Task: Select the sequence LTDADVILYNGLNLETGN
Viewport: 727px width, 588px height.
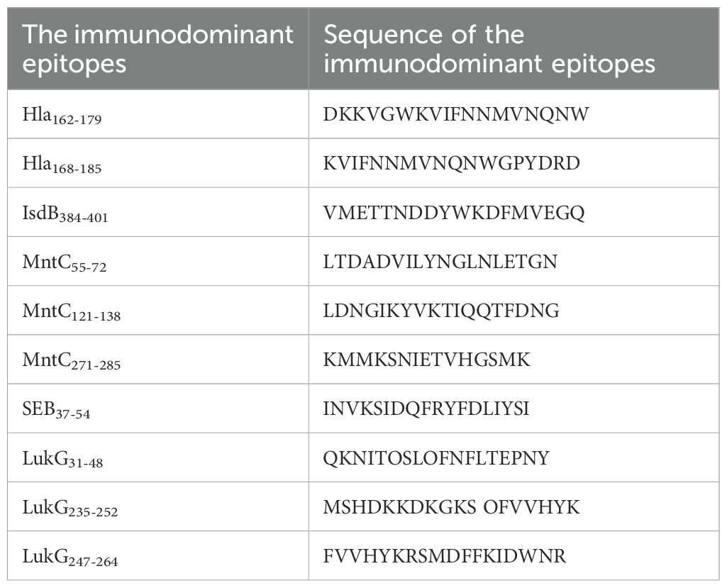Action: coord(440,262)
